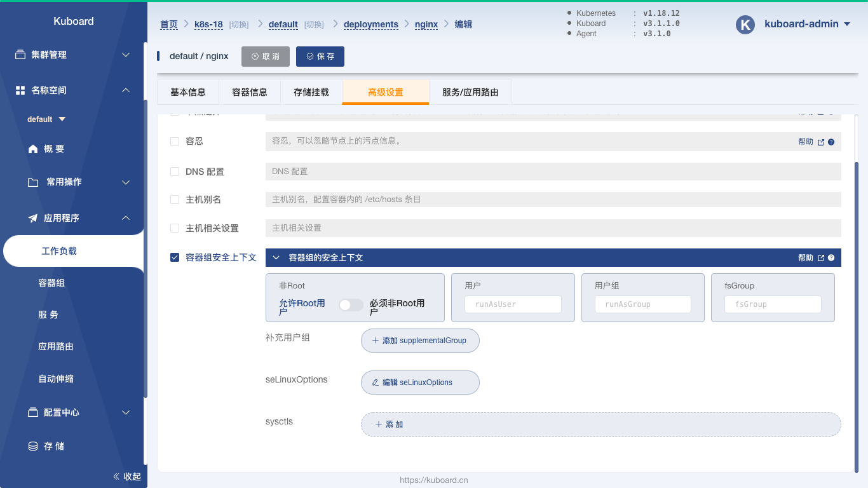Enable the 容忍 checkbox
Screen dimensions: 868x488
[175, 142]
